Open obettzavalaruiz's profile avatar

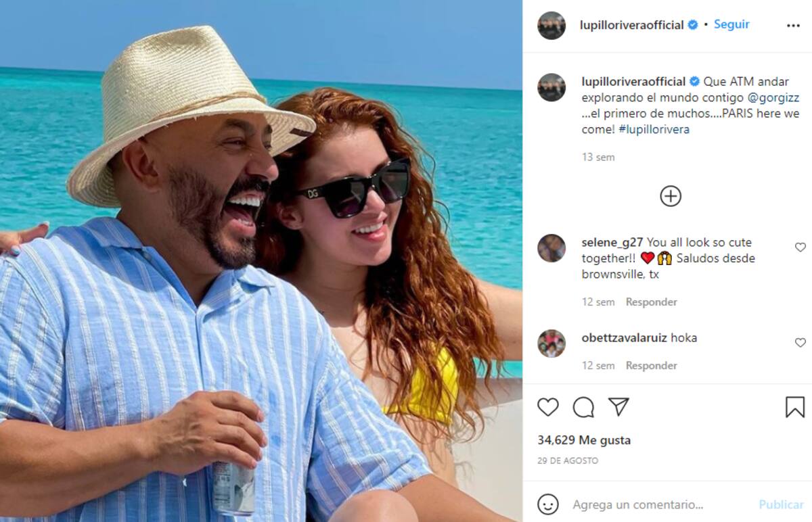click(551, 343)
